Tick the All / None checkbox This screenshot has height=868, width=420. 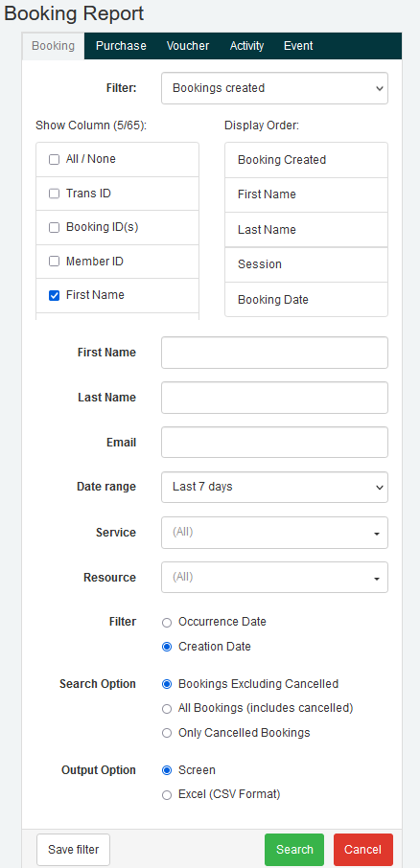(54, 159)
